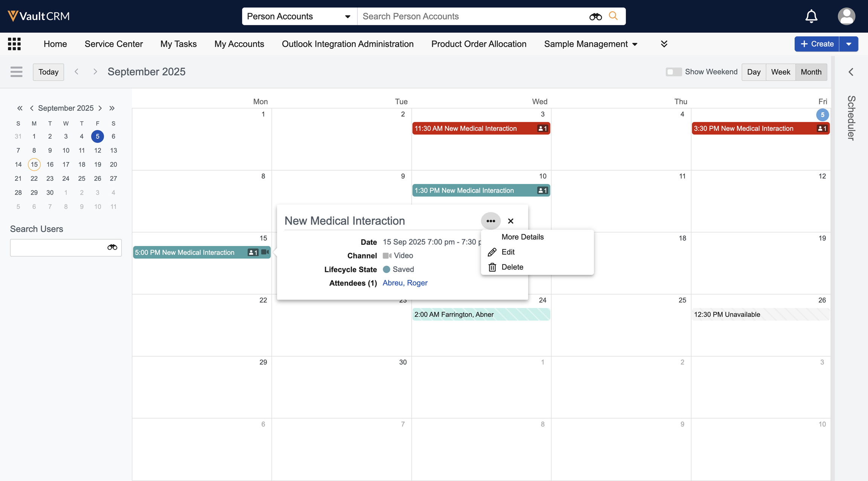Switch calendar to Day view
Viewport: 868px width, 481px height.
(753, 72)
